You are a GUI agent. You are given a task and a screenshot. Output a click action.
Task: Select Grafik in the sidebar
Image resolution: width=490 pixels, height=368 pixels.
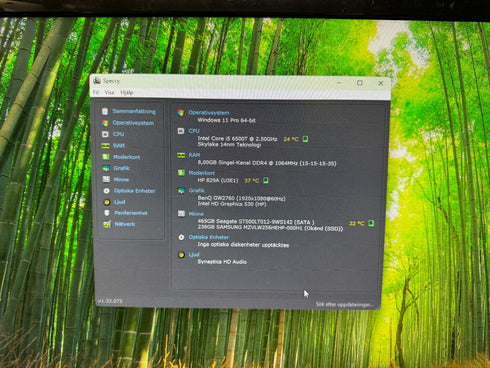[121, 168]
